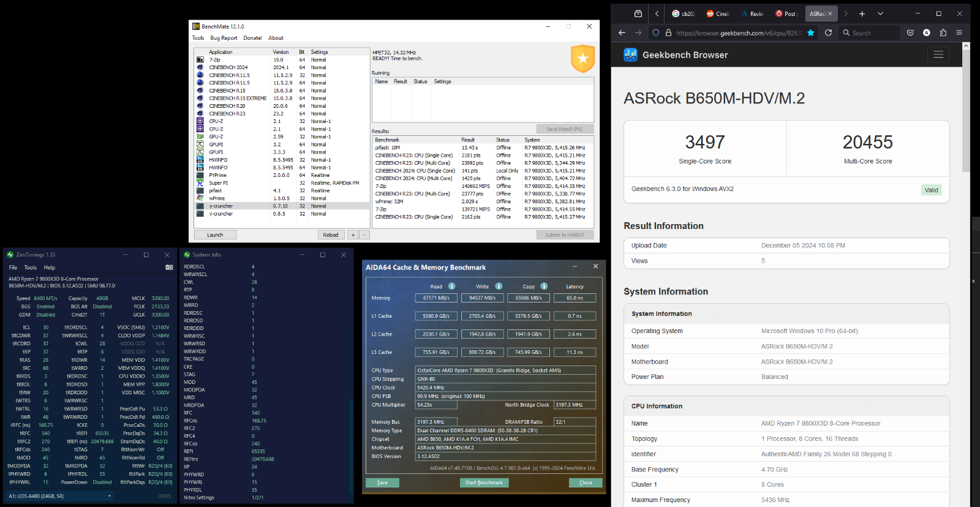Click the info icon next to AIDA64 Write column
This screenshot has height=507, width=980.
499,287
